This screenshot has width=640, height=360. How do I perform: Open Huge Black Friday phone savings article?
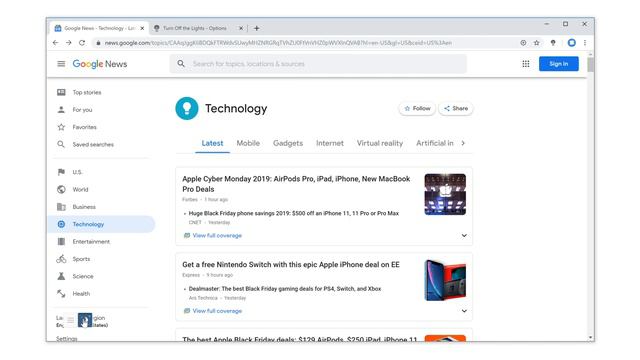(x=293, y=213)
